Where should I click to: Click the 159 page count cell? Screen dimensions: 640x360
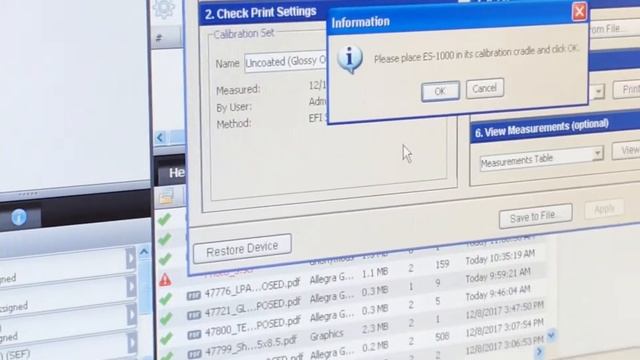[442, 264]
